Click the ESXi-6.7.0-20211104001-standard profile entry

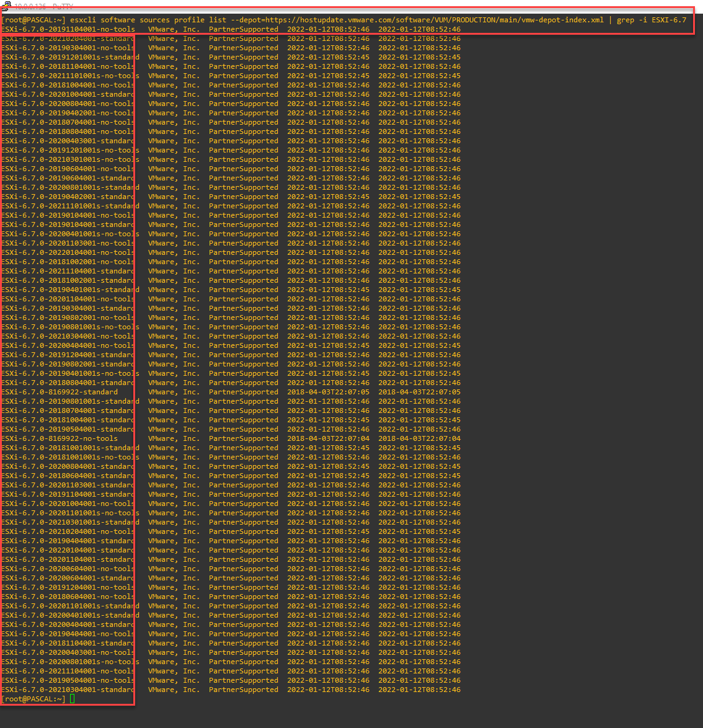(68, 271)
